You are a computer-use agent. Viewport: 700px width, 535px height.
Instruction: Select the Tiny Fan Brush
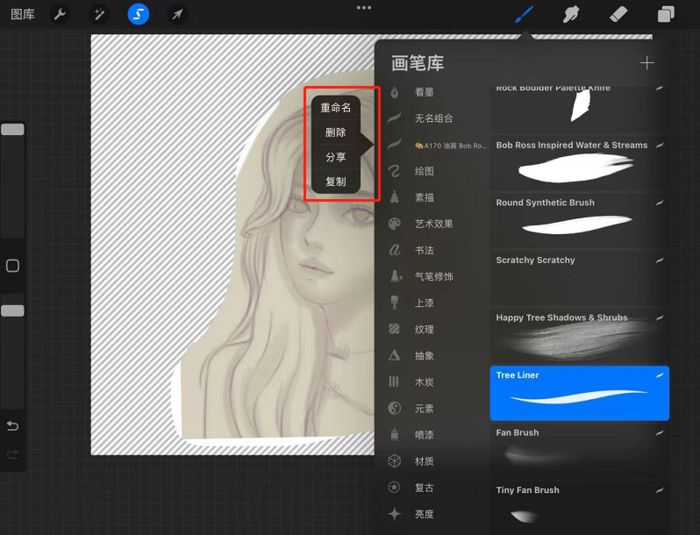(x=579, y=508)
